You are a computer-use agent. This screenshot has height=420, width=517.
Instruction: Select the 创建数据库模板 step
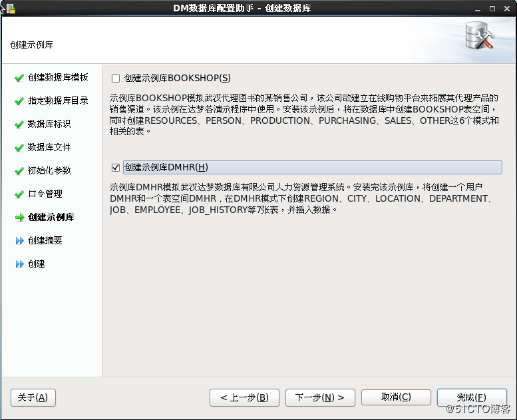tap(58, 77)
